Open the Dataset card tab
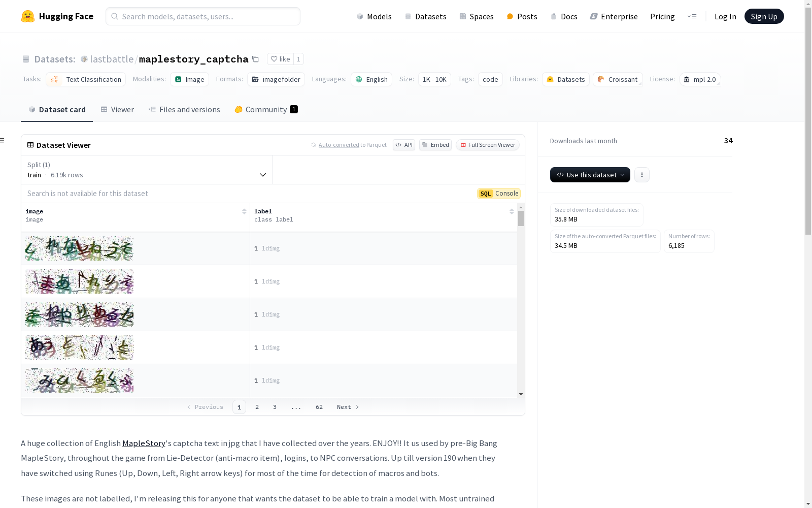 (x=57, y=109)
